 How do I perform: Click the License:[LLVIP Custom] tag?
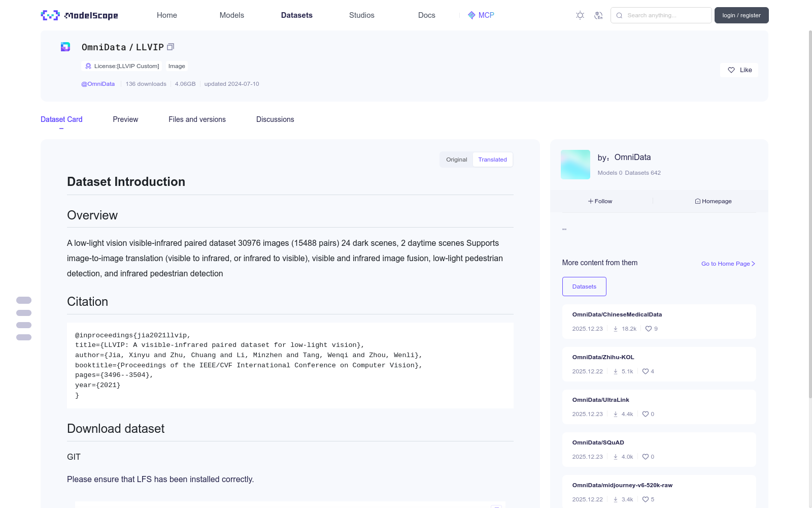point(122,66)
